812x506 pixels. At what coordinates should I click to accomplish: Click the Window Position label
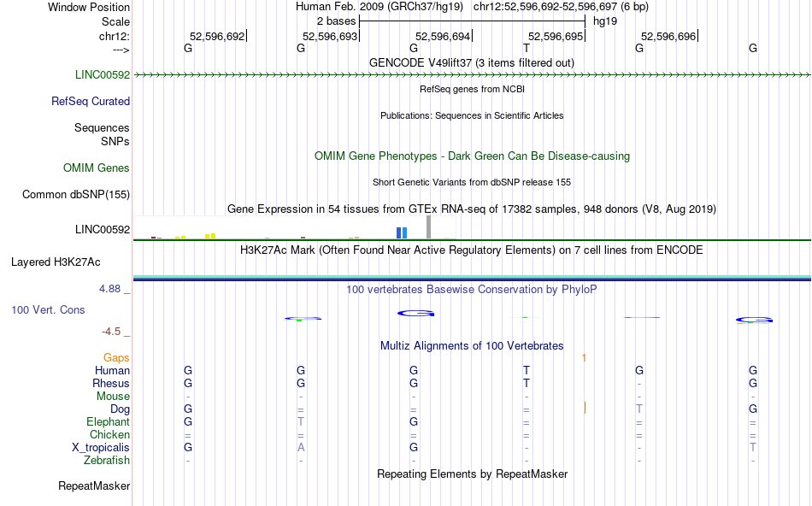(89, 7)
